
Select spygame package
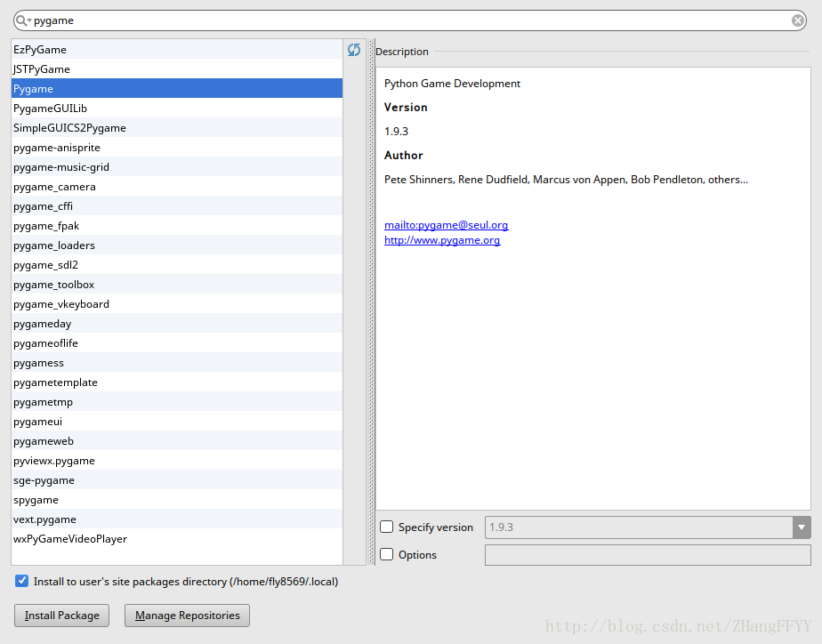click(177, 499)
